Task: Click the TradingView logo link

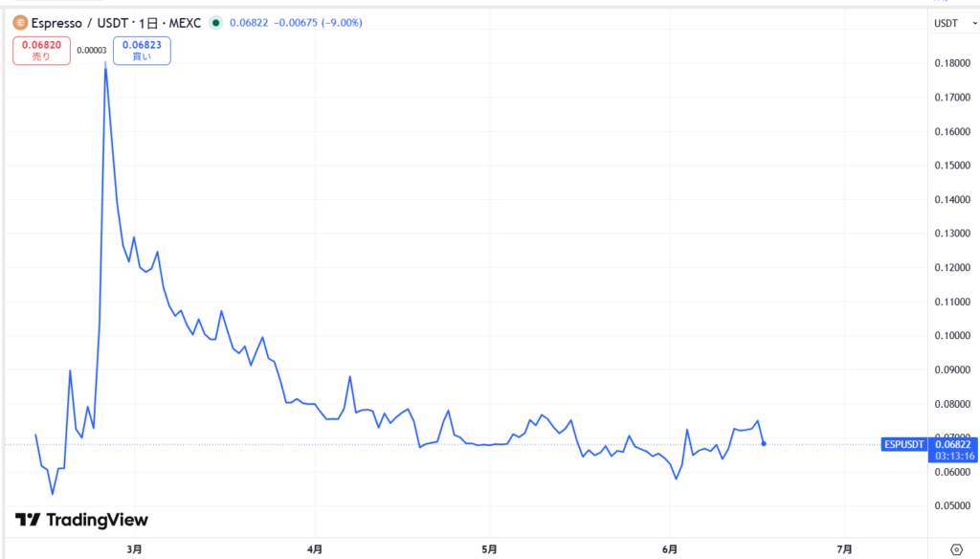Action: 81,520
